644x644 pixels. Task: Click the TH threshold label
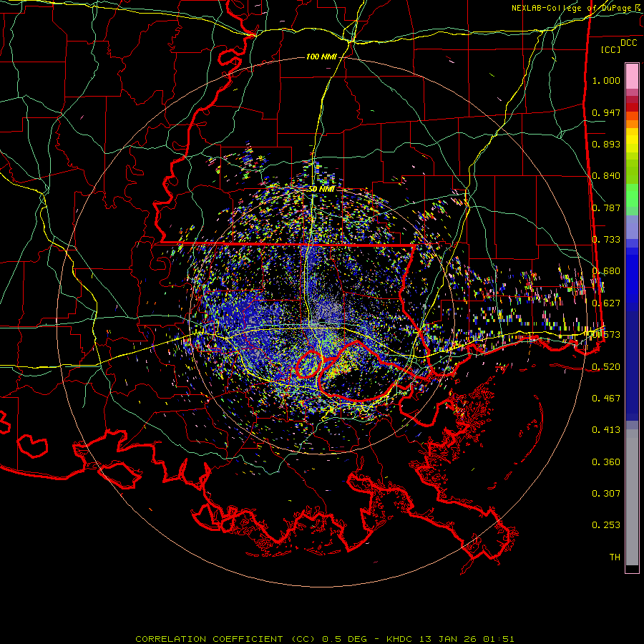click(x=615, y=557)
